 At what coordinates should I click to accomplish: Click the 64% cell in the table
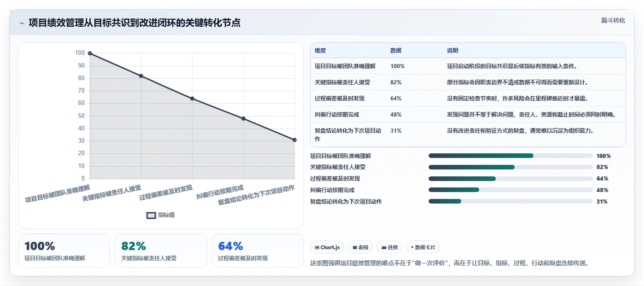pyautogui.click(x=396, y=99)
